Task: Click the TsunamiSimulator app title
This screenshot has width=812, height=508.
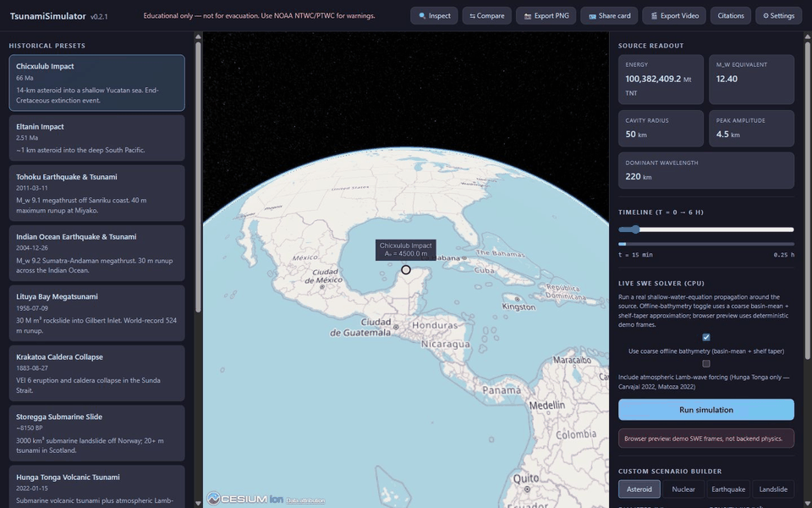Action: [47, 16]
